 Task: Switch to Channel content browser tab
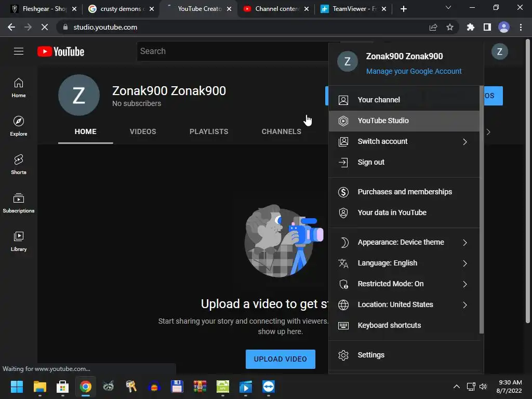coord(275,9)
